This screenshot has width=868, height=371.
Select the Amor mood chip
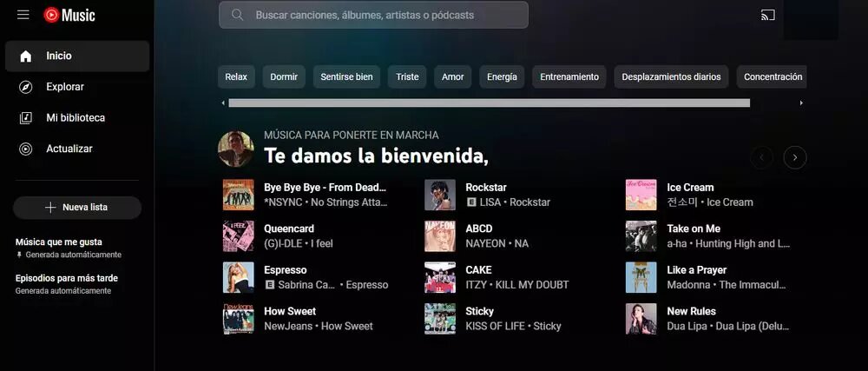pyautogui.click(x=453, y=77)
